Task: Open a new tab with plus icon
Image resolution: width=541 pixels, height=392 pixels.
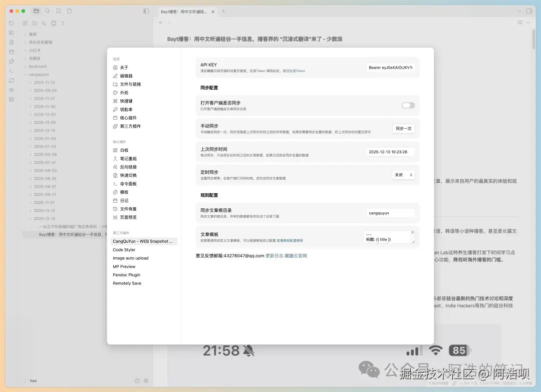Action: (x=223, y=11)
